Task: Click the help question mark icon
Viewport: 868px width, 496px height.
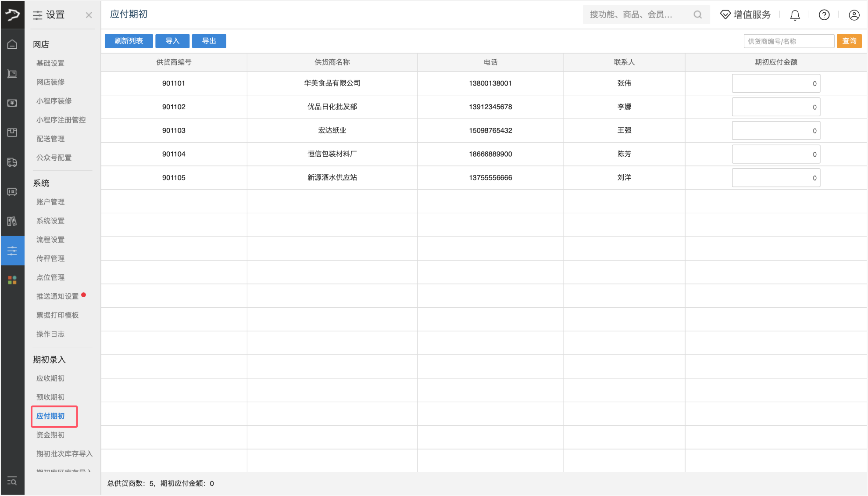Action: click(824, 15)
